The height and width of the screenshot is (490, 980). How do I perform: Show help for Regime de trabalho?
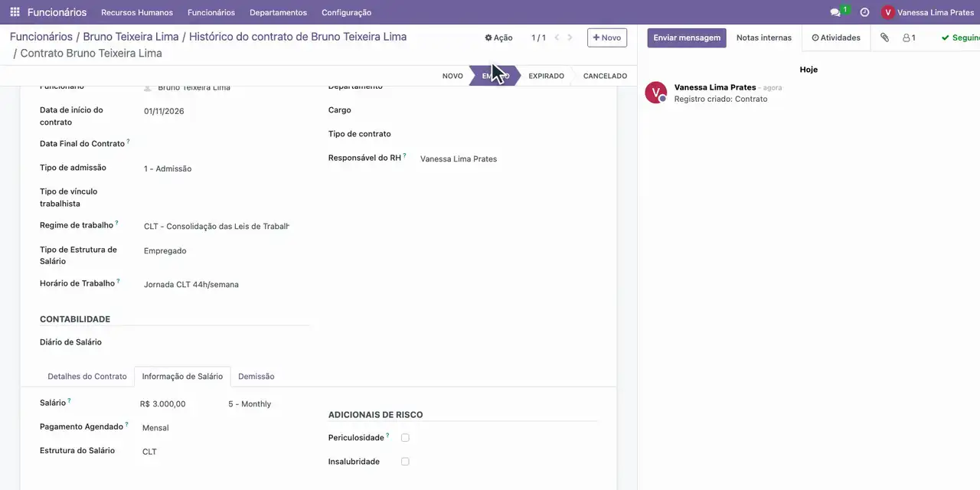tap(117, 224)
